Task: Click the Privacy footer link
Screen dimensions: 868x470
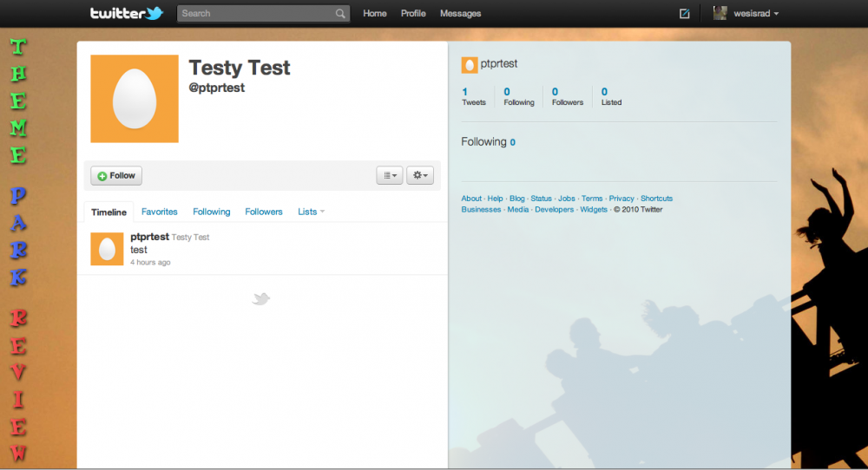Action: (x=621, y=199)
